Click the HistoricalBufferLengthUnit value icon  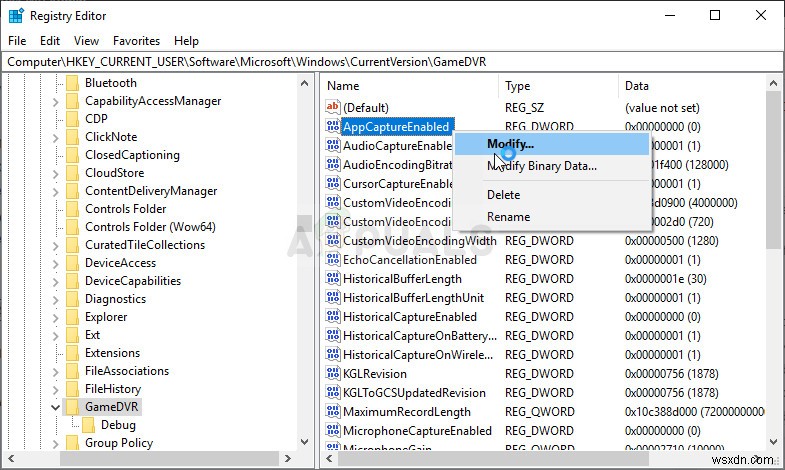click(x=332, y=297)
